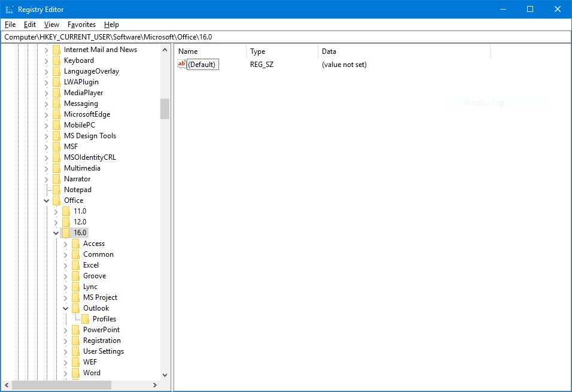
Task: Select the MS Project folder icon
Action: pos(75,297)
